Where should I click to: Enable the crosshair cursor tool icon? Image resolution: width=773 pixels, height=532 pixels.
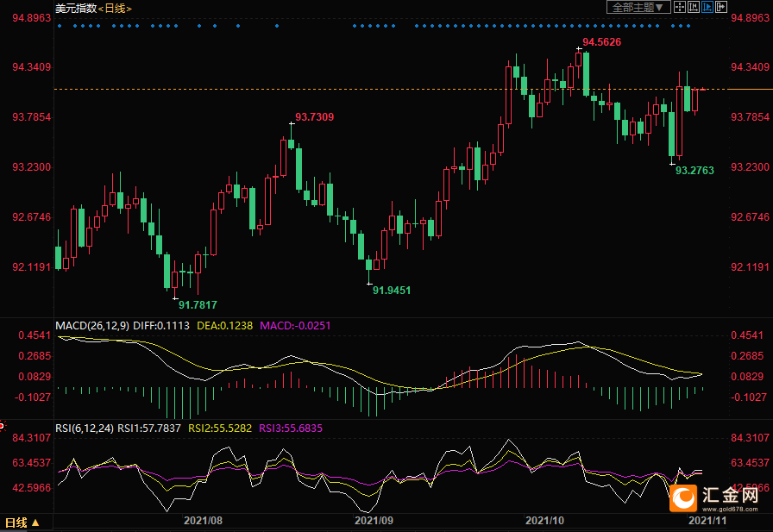pyautogui.click(x=679, y=7)
